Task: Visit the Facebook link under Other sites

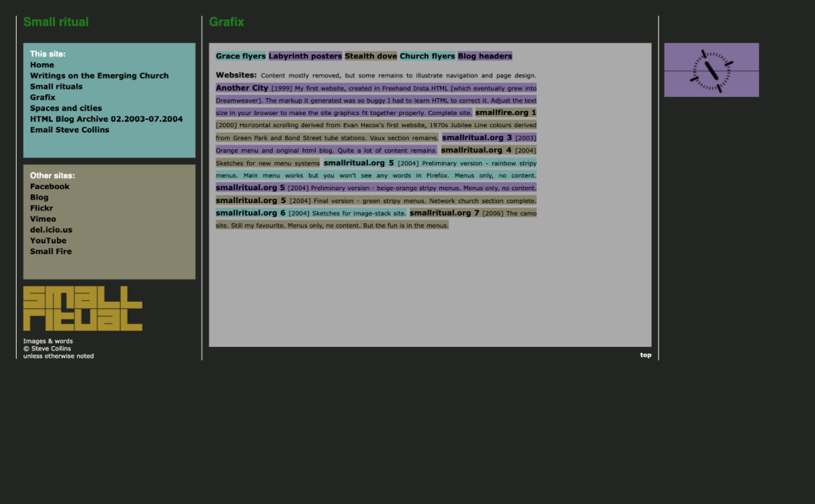Action: click(x=49, y=187)
